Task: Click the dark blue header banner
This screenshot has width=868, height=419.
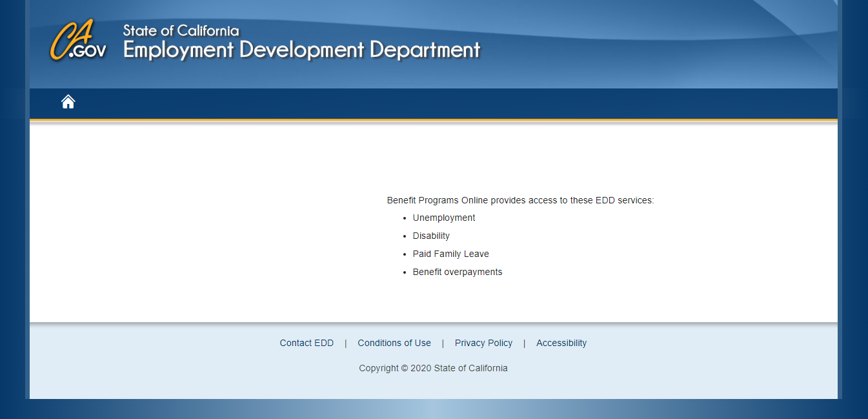Action: [x=581, y=44]
